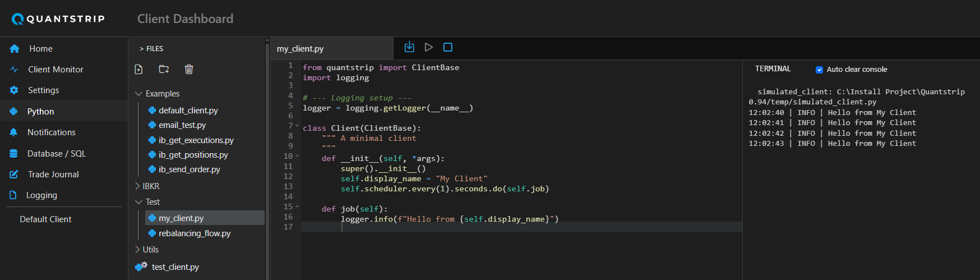Click the Home icon in sidebar

pos(15,49)
